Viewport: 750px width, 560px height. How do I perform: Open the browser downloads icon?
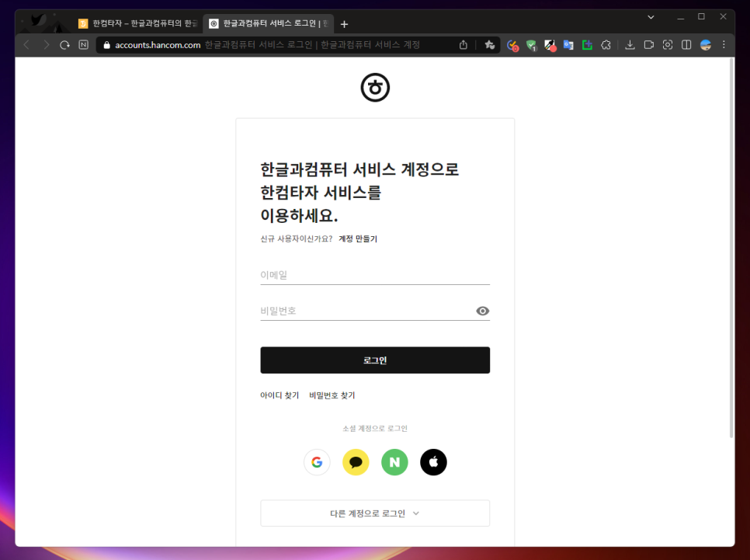pos(630,45)
